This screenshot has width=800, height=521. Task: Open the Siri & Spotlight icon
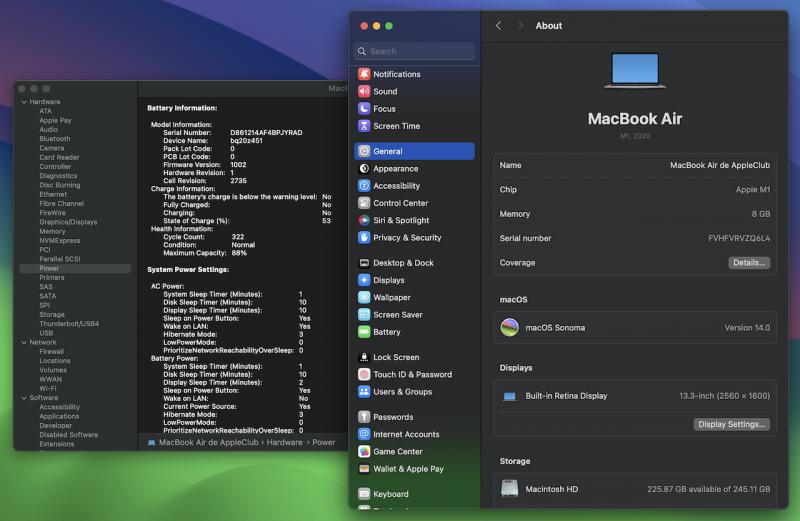click(x=364, y=220)
